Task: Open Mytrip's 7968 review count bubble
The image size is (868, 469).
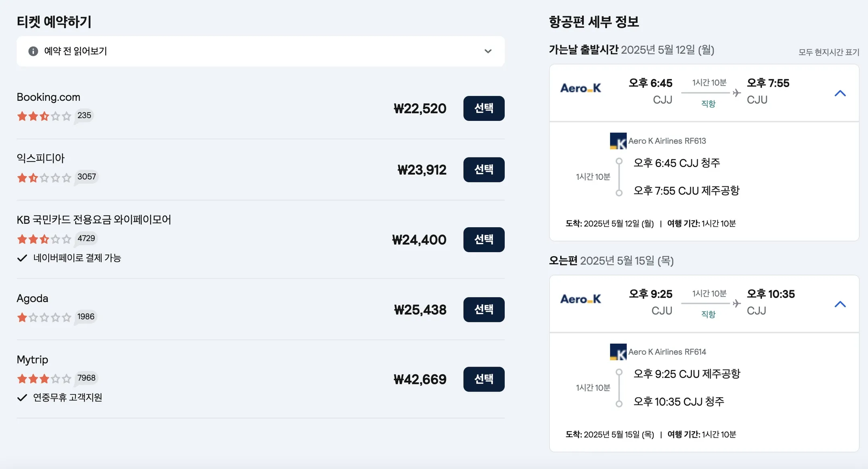Action: [86, 378]
